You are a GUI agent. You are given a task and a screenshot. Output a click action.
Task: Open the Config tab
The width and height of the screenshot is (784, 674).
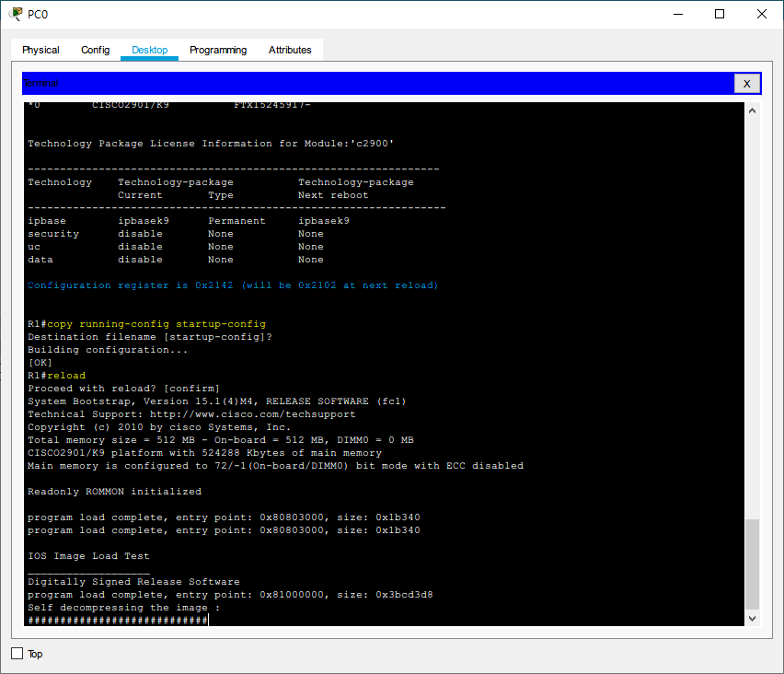(x=95, y=50)
